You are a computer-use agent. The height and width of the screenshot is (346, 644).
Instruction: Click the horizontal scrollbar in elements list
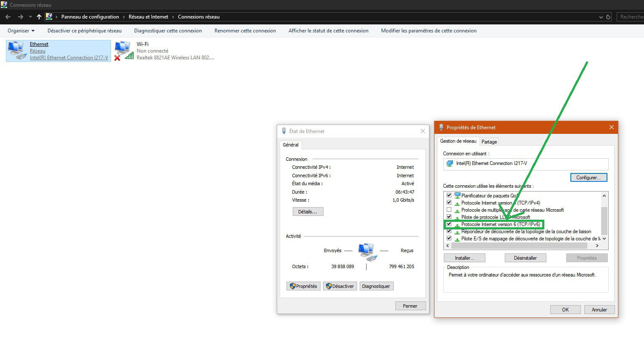pyautogui.click(x=522, y=245)
